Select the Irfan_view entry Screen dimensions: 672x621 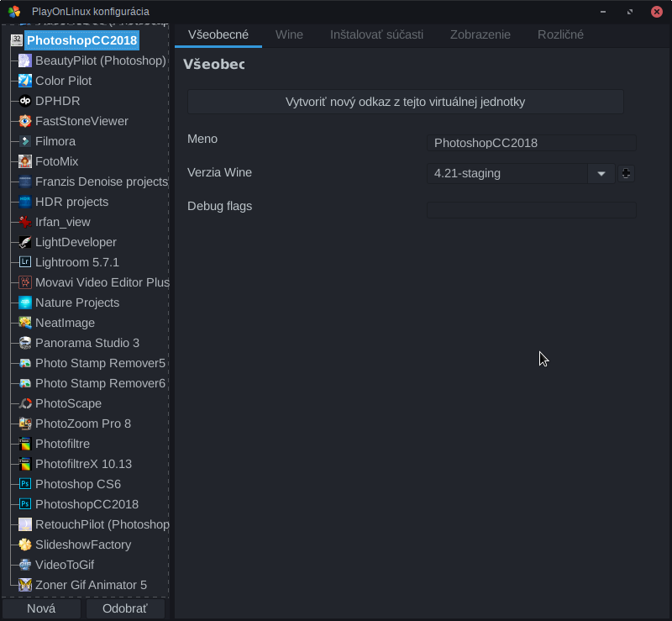click(62, 222)
